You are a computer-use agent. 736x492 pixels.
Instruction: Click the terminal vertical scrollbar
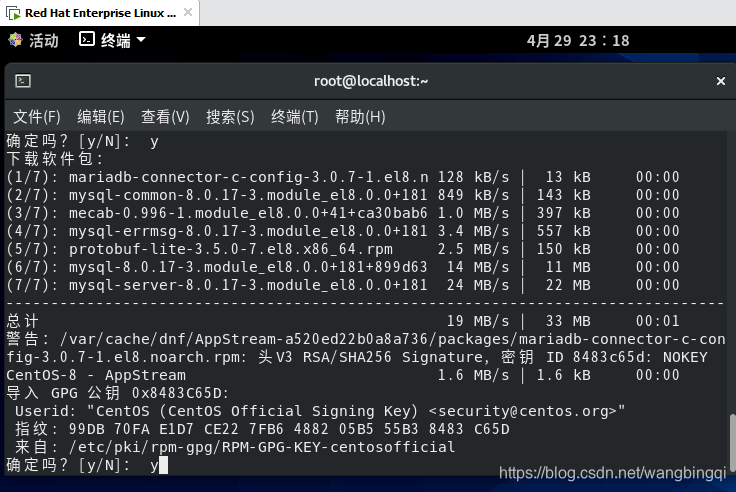(x=732, y=444)
